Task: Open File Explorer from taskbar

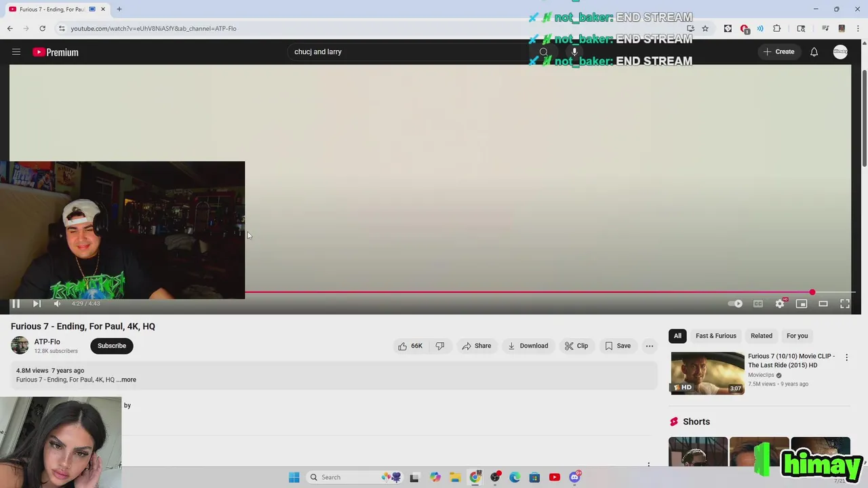Action: 455,477
